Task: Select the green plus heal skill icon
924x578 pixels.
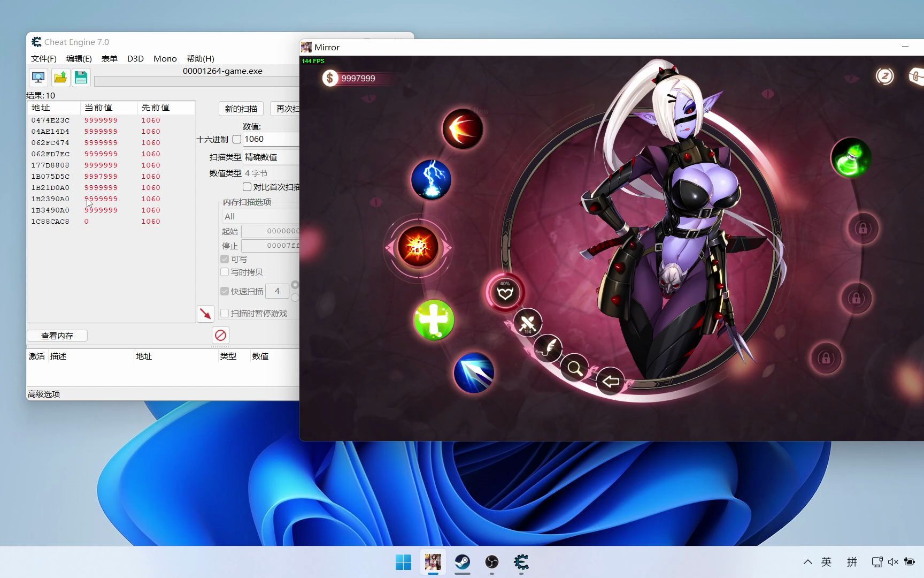Action: click(434, 320)
